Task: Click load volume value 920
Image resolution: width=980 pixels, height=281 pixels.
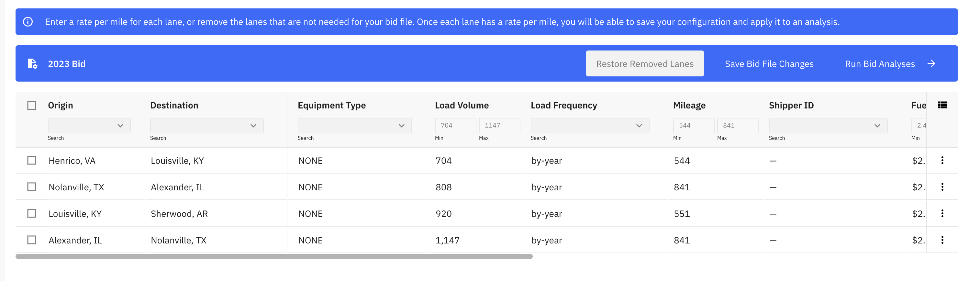Action: (444, 214)
